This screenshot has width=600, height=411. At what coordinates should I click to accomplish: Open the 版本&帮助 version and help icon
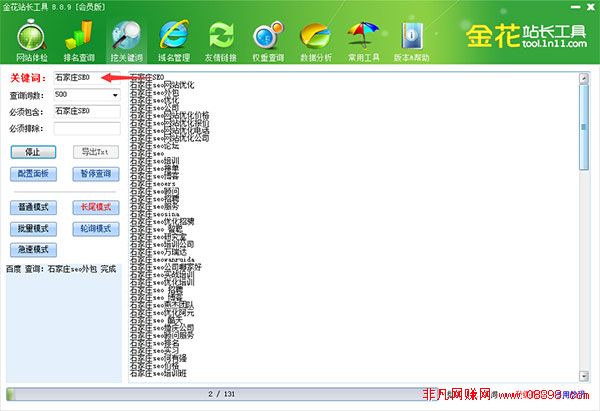coord(411,41)
